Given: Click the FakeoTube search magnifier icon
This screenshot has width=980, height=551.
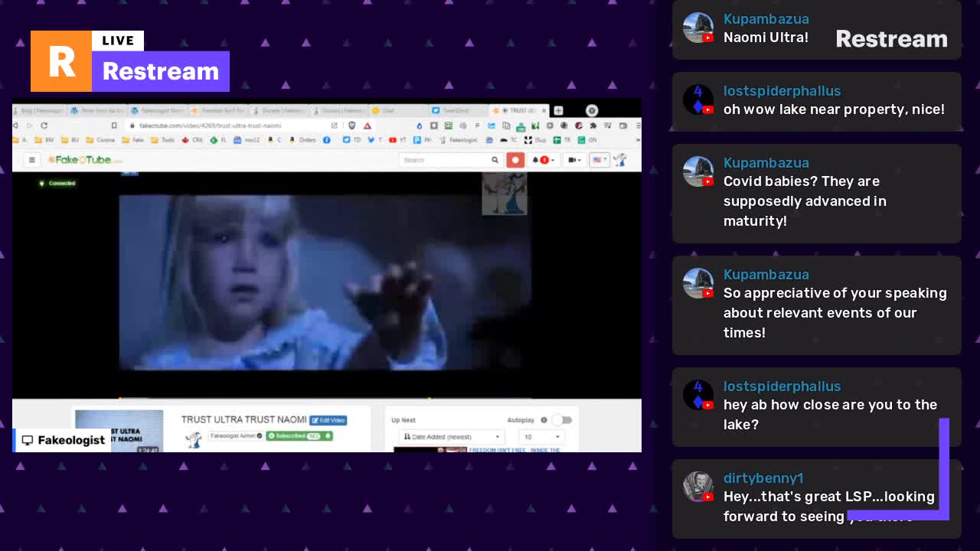Looking at the screenshot, I should 495,160.
